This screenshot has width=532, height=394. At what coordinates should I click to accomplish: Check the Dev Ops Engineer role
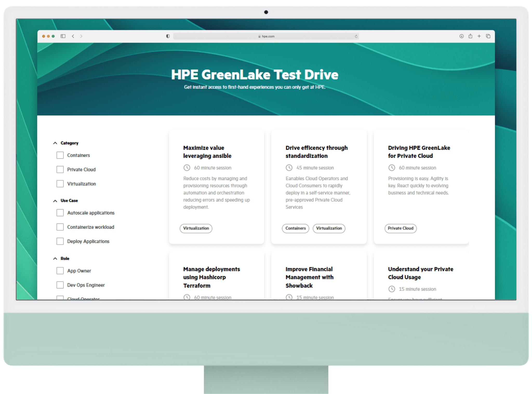click(x=60, y=285)
